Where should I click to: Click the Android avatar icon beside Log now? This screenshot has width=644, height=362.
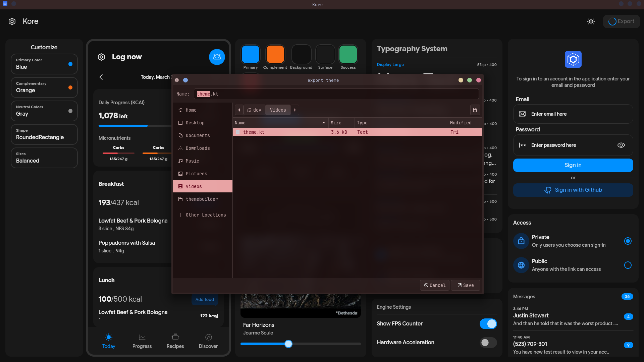click(217, 57)
